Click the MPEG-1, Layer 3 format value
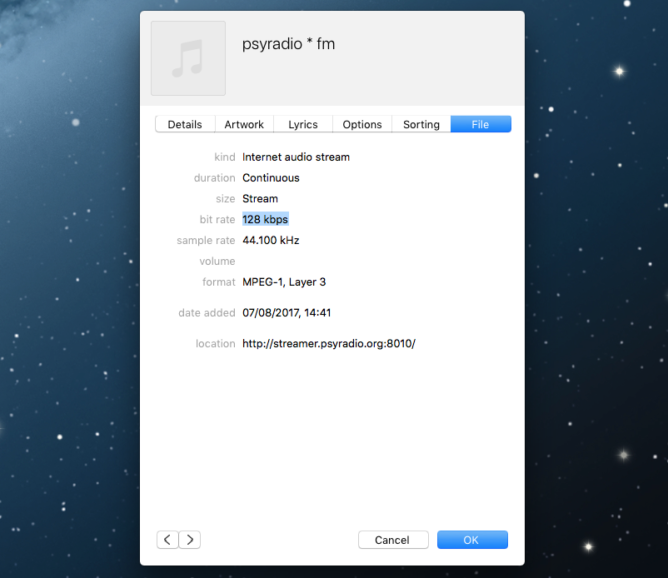This screenshot has height=578, width=668. (284, 282)
